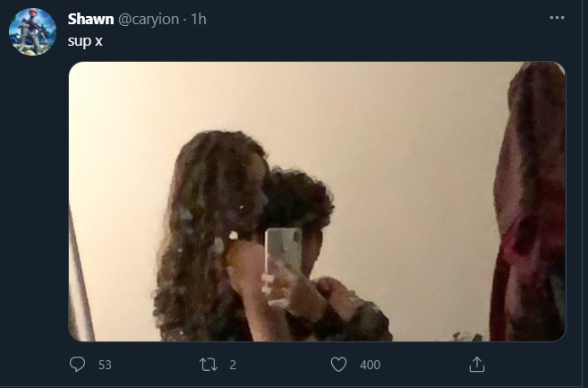Click the tweet text "sup x"
The height and width of the screenshot is (388, 588).
(x=85, y=42)
